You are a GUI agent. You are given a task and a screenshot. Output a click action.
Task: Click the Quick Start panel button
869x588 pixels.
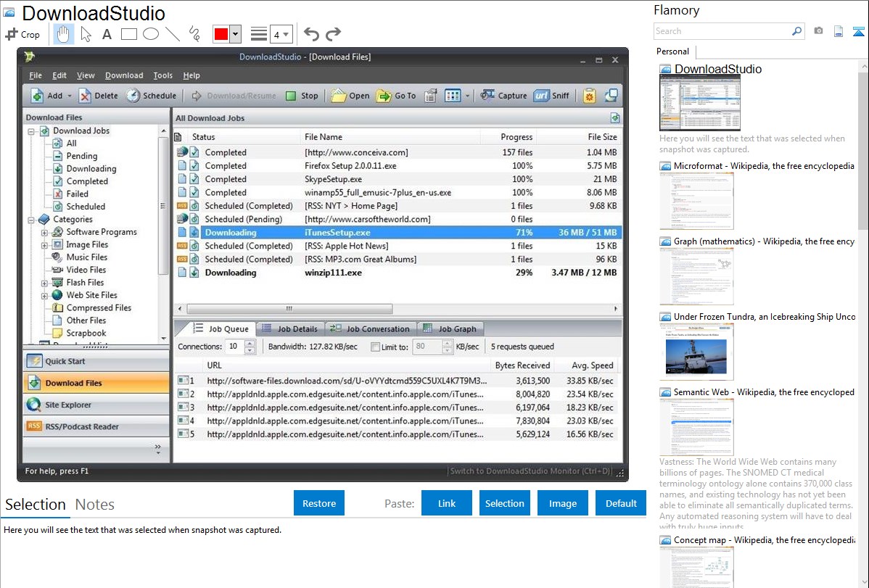pyautogui.click(x=96, y=361)
